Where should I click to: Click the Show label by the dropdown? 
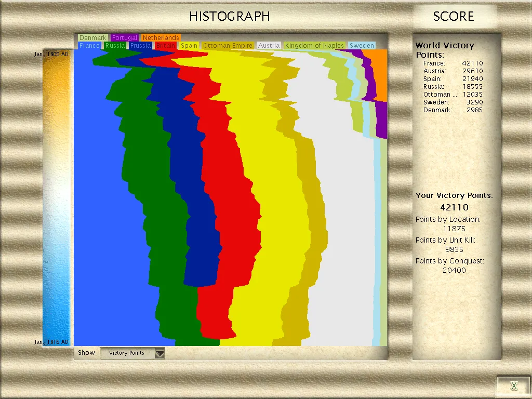coord(86,353)
